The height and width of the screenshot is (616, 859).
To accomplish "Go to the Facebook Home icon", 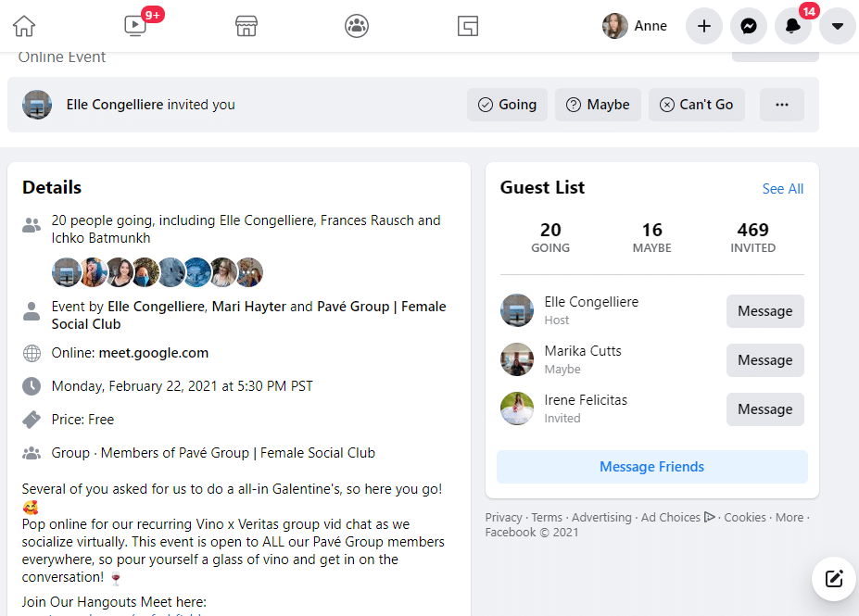I will click(x=24, y=26).
